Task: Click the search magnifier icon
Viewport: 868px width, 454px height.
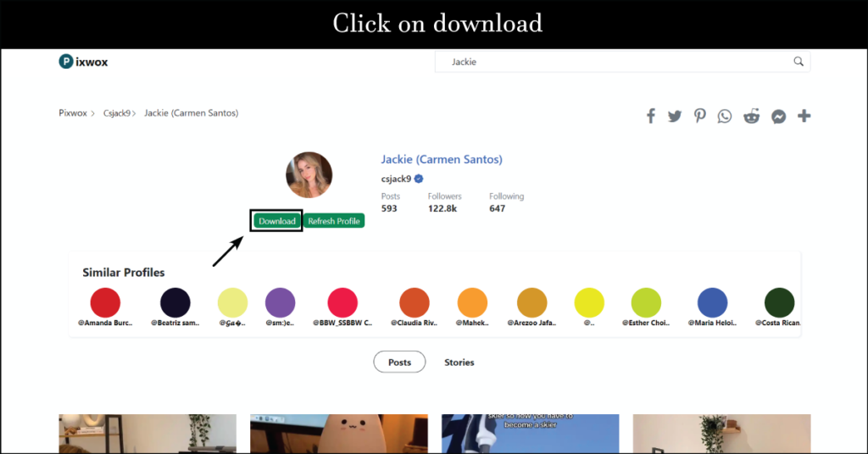Action: pos(798,62)
